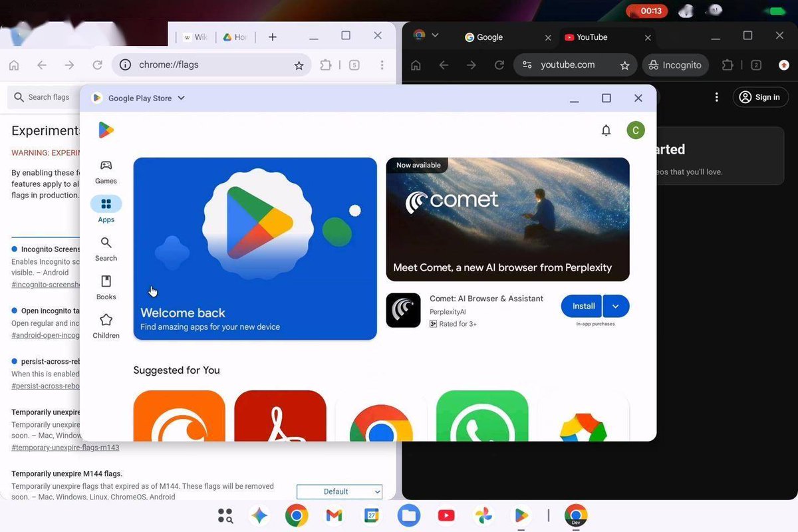This screenshot has width=798, height=532.
Task: Open the suggested Chrome app
Action: click(x=381, y=416)
